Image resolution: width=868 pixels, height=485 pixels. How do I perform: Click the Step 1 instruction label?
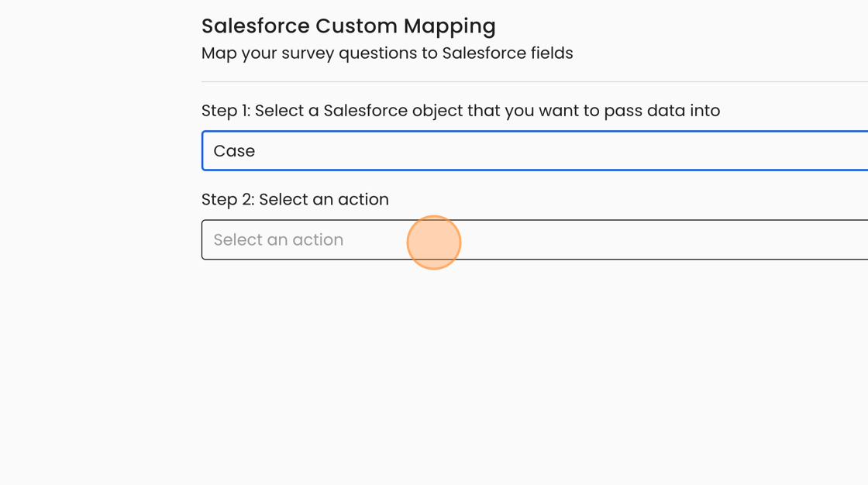[460, 111]
